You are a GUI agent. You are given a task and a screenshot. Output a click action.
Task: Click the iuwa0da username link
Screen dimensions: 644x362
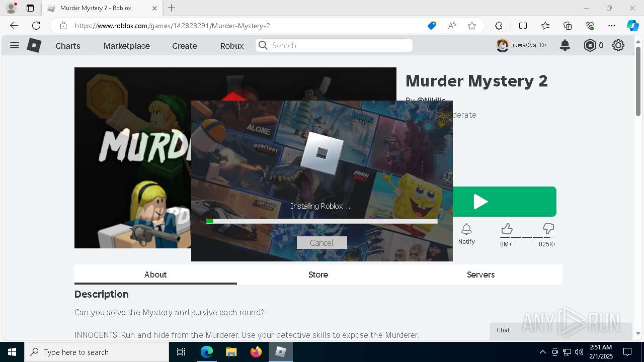(x=524, y=45)
